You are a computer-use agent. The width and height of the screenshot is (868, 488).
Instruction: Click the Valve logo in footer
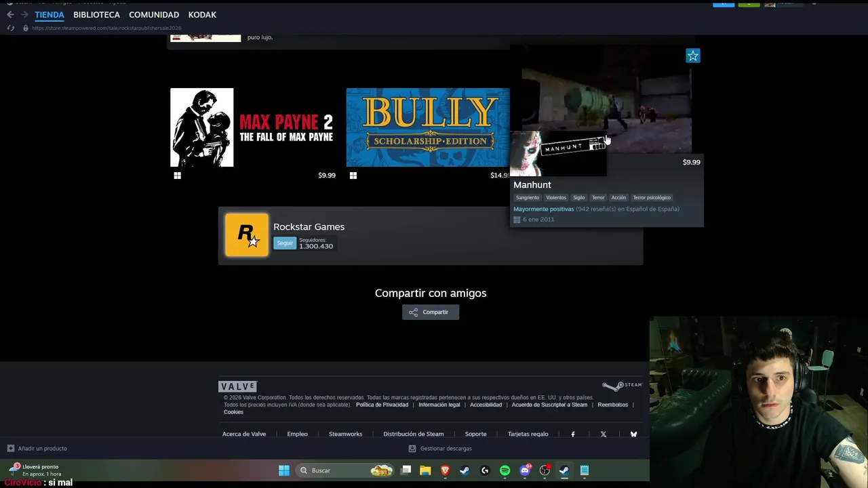point(237,386)
